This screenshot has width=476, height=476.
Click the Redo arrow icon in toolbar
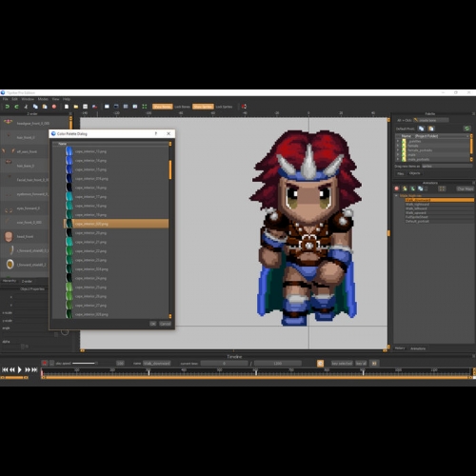[x=16, y=107]
